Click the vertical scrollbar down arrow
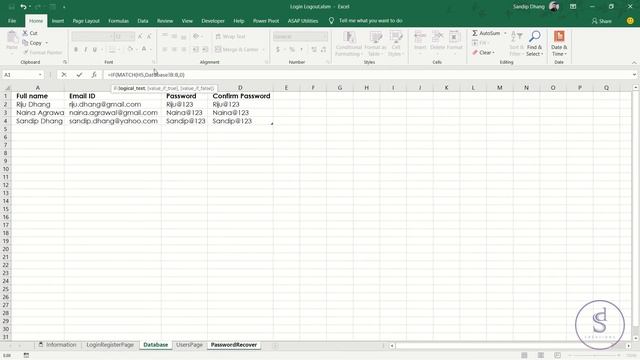 636,338
